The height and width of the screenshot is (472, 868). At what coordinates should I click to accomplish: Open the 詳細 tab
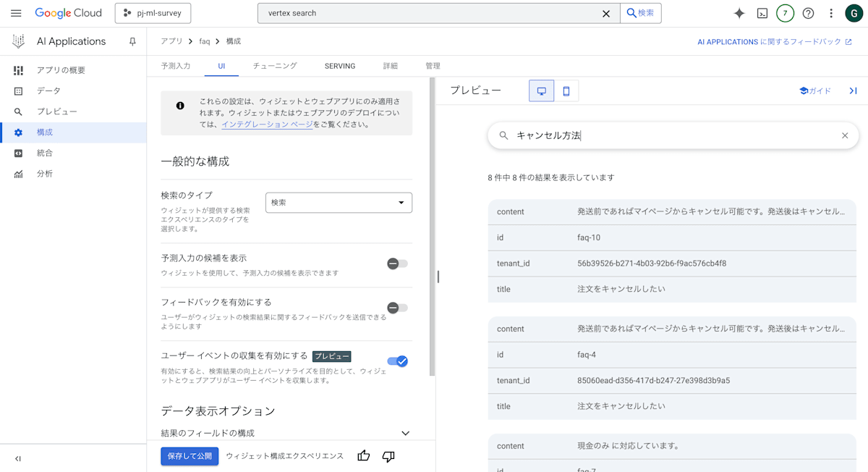click(x=391, y=66)
